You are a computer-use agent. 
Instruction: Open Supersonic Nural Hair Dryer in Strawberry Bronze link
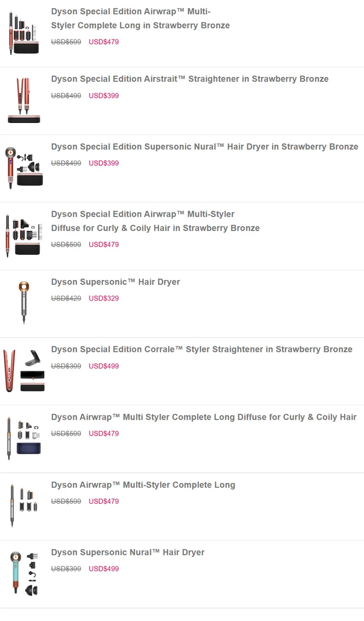point(204,147)
